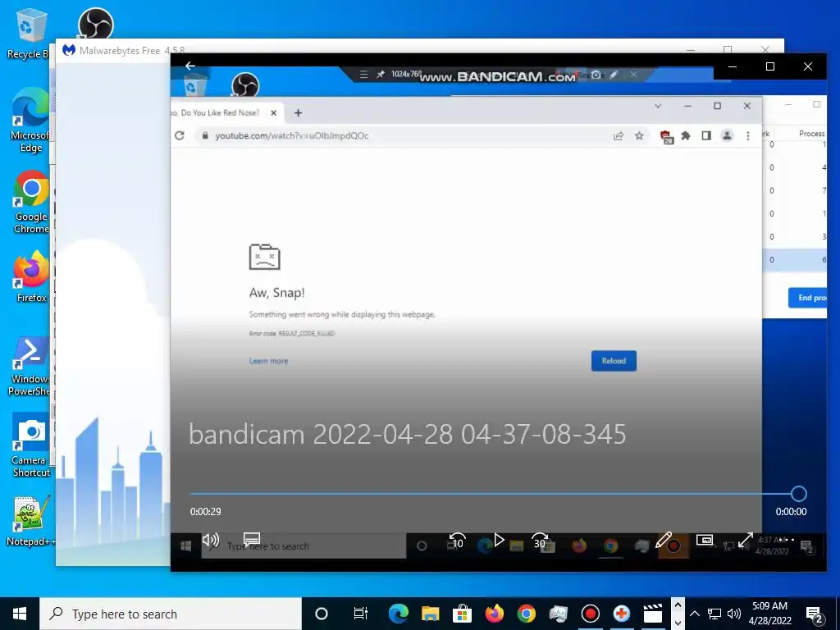Viewport: 840px width, 630px height.
Task: Open File Explorer from the taskbar
Action: pos(430,614)
